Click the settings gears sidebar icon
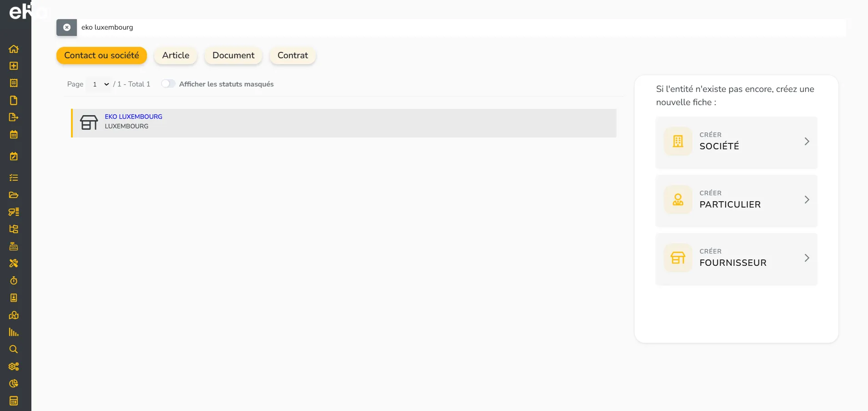The height and width of the screenshot is (411, 868). coord(14,366)
